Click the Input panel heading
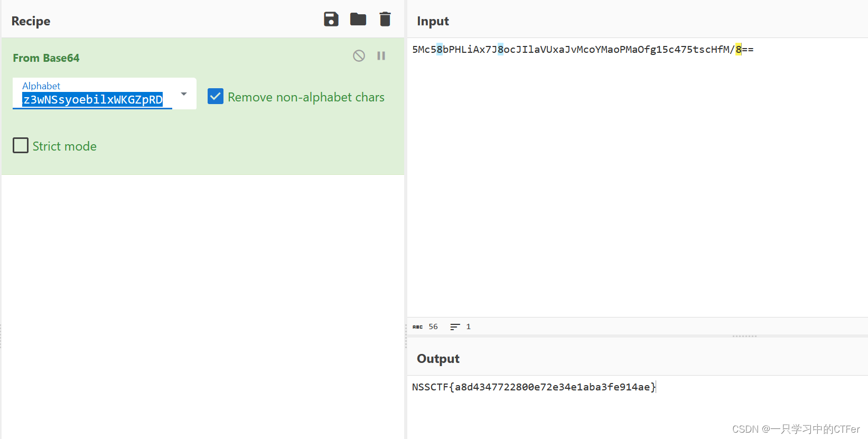 (433, 21)
